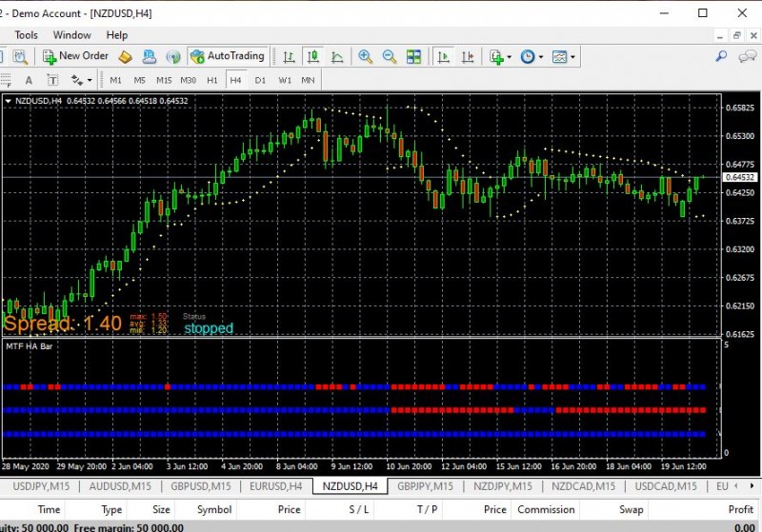Image resolution: width=762 pixels, height=532 pixels.
Task: Sort terminal by Symbol column
Action: [214, 509]
